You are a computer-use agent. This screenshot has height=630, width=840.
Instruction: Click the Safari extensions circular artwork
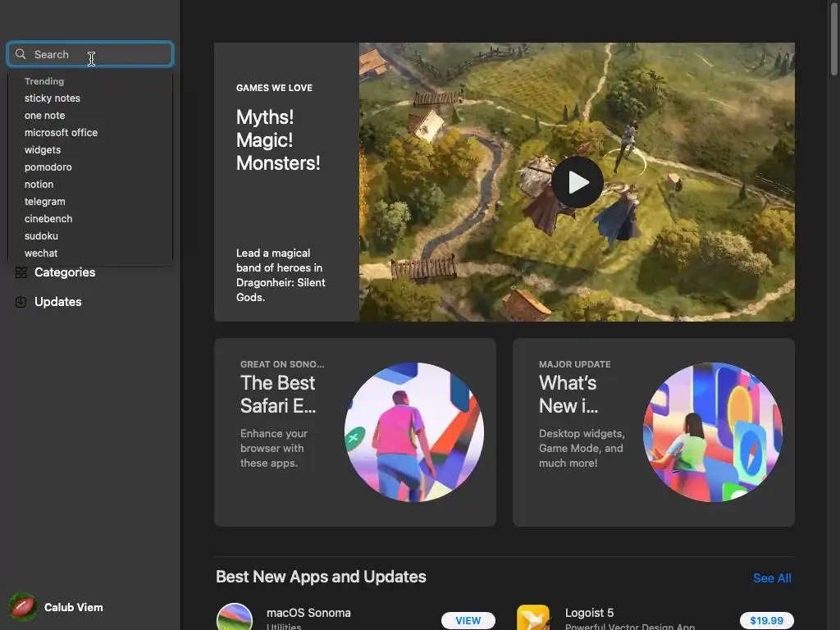(414, 432)
